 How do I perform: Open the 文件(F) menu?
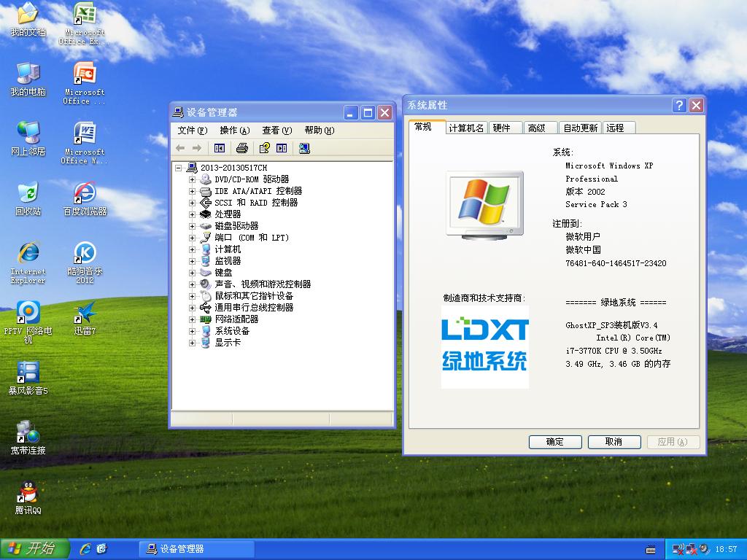point(193,131)
